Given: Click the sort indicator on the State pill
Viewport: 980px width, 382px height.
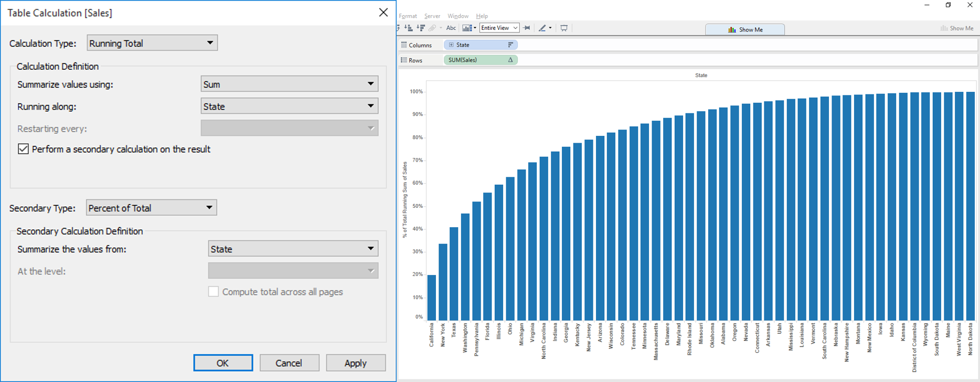Looking at the screenshot, I should pyautogui.click(x=510, y=45).
